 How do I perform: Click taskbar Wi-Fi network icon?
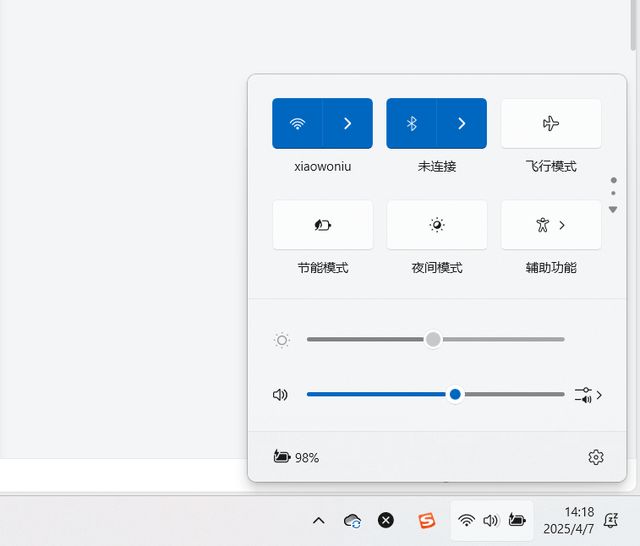466,520
